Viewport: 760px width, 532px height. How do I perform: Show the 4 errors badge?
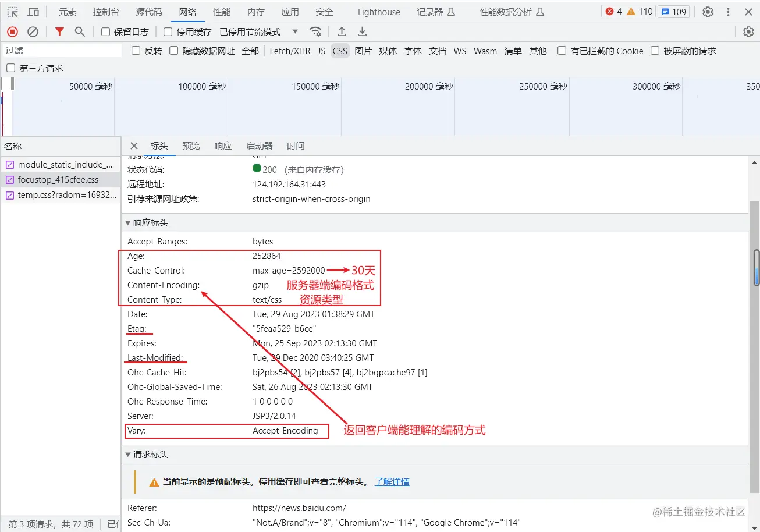(613, 12)
